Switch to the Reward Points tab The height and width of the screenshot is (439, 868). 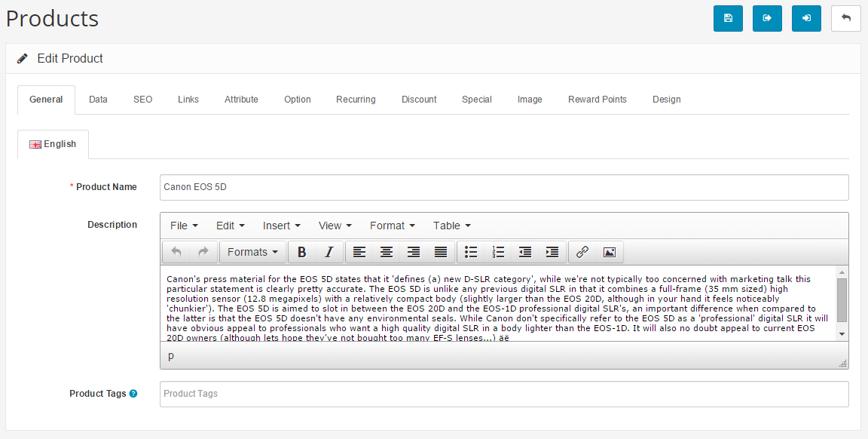[x=598, y=100]
